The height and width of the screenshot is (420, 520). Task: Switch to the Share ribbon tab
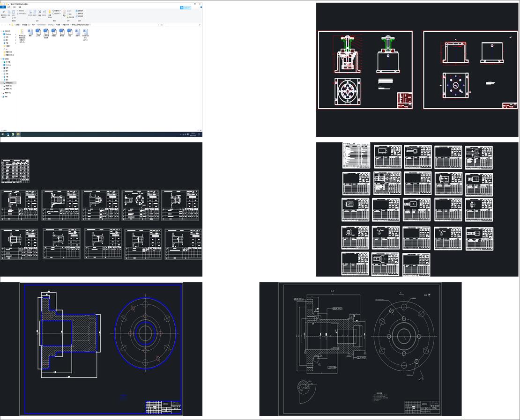14,7
